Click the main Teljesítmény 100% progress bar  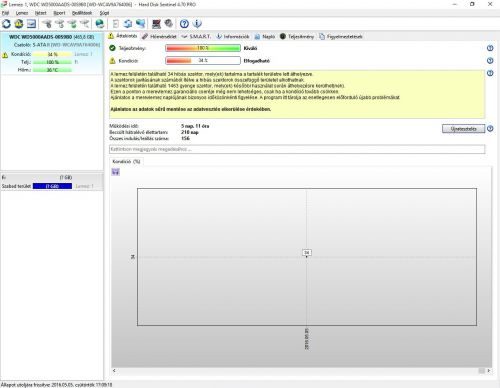pyautogui.click(x=203, y=48)
